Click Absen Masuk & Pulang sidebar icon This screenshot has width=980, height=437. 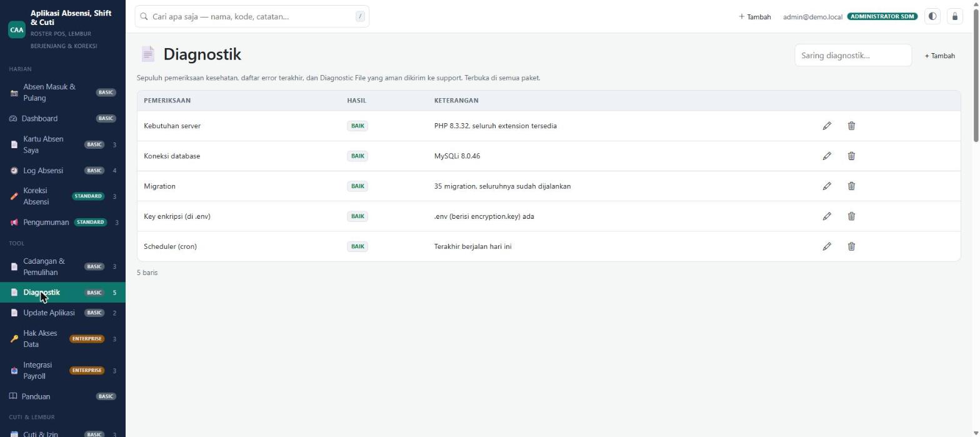(x=14, y=93)
